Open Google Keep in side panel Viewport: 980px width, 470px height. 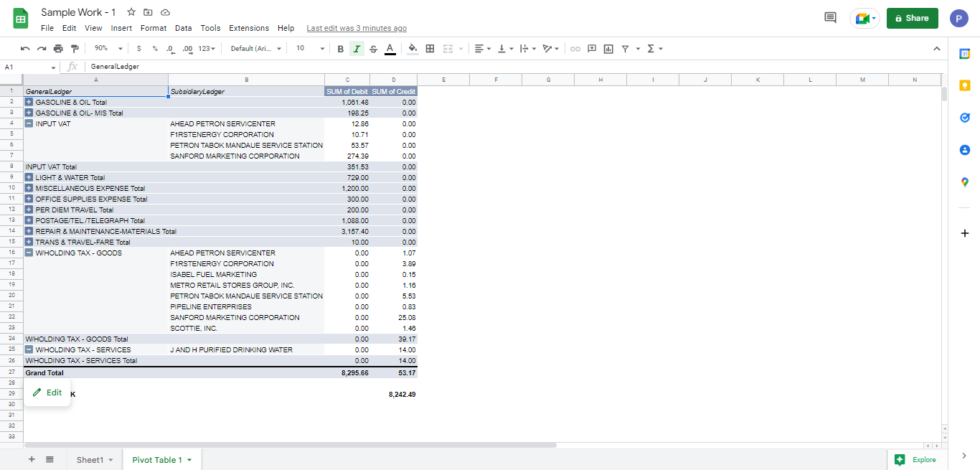click(964, 86)
